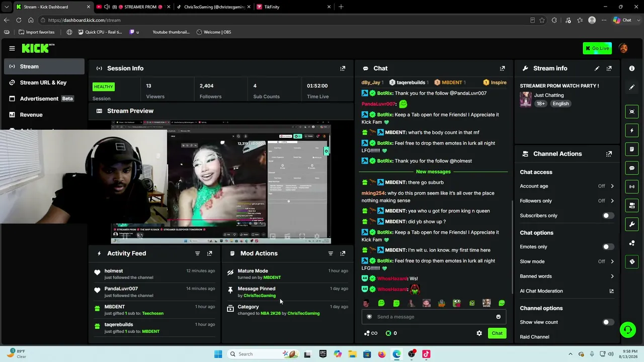The image size is (644, 362).
Task: Pop out the Mod Actions panel
Action: [x=343, y=253]
